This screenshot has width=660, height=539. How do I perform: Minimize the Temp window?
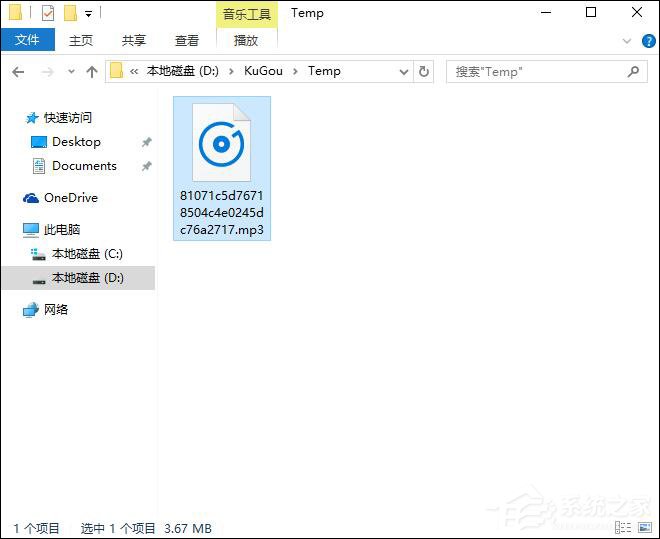pos(546,13)
